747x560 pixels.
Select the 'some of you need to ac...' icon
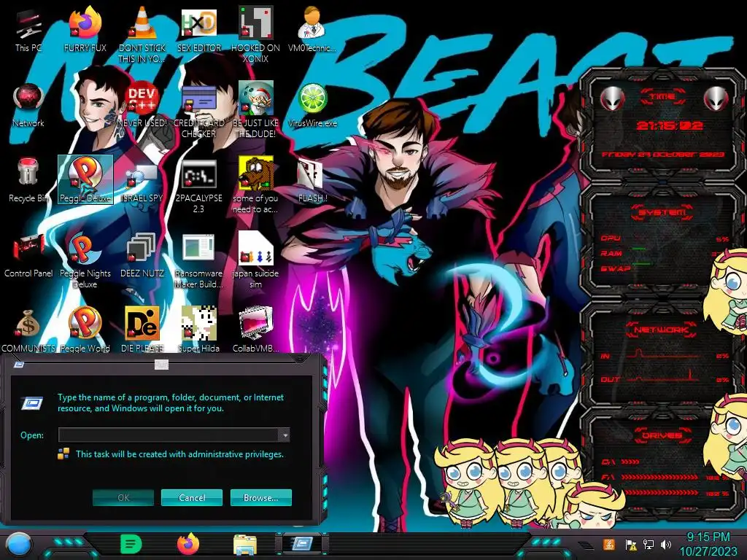(256, 186)
